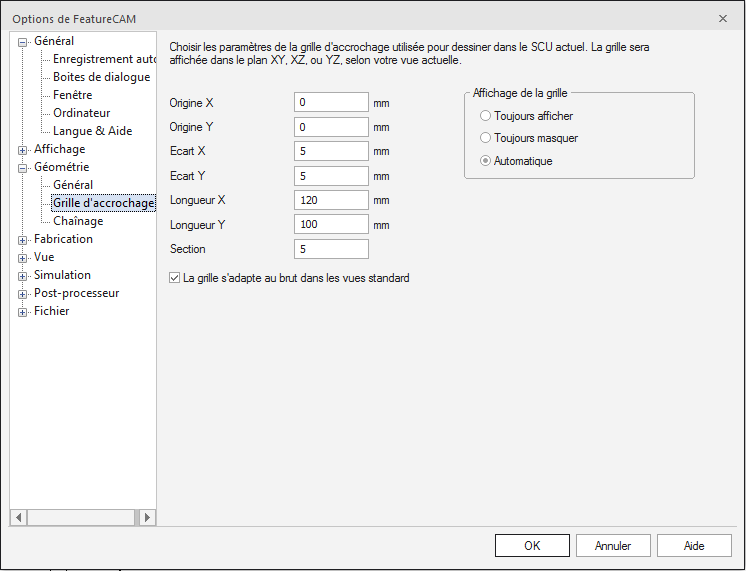Click the Ecart X input field
Image resolution: width=746 pixels, height=571 pixels.
(331, 151)
